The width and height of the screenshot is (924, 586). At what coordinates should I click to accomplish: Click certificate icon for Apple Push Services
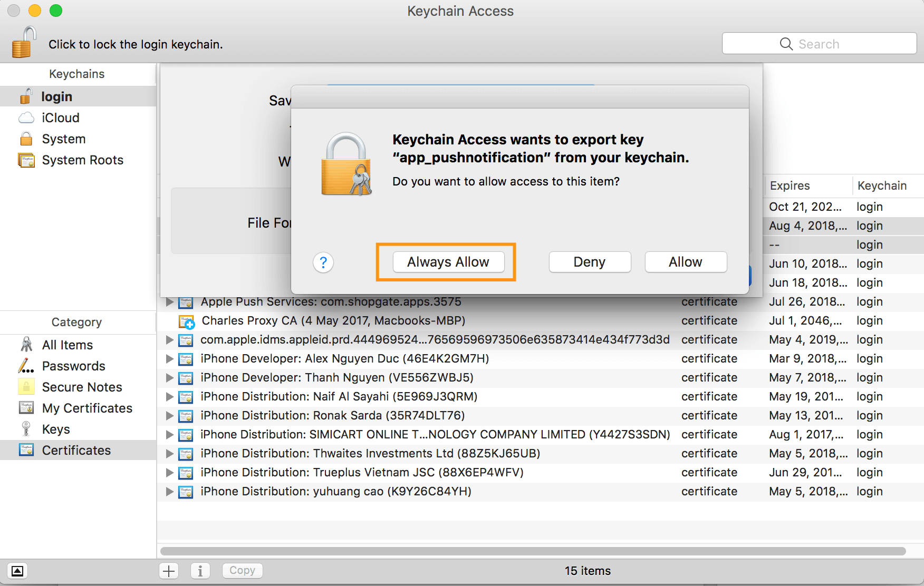pyautogui.click(x=186, y=302)
